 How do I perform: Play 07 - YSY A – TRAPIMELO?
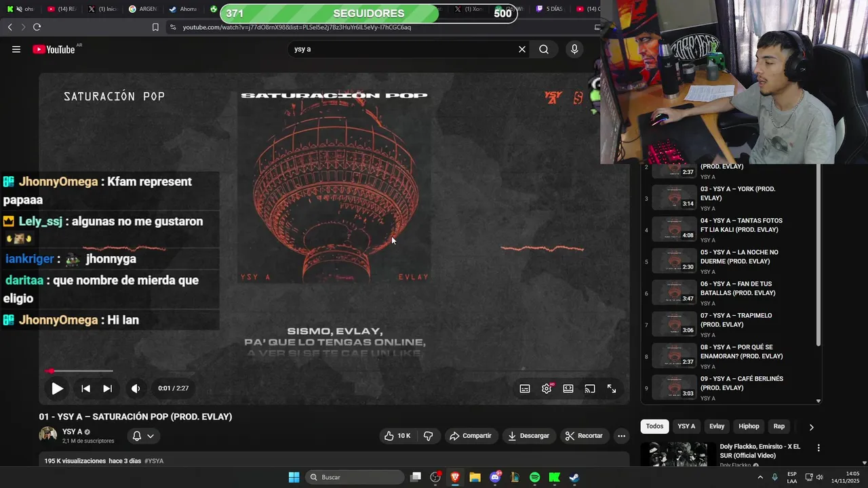(729, 325)
